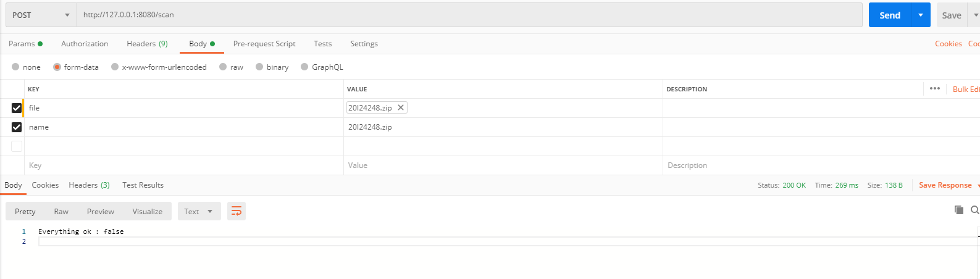Remove the 20l24248.zip file attachment

[401, 107]
